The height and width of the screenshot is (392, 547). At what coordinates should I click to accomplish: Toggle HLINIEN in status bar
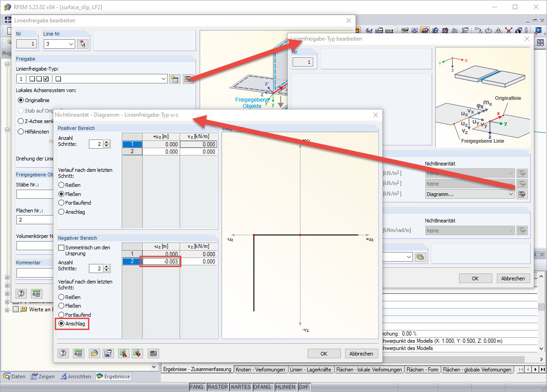click(286, 387)
